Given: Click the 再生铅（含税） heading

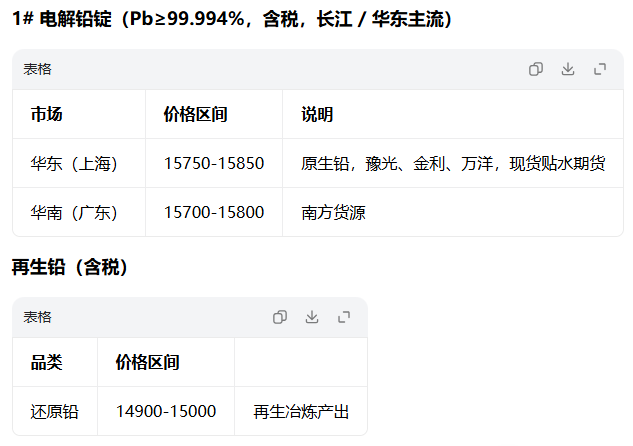Looking at the screenshot, I should pyautogui.click(x=70, y=267).
